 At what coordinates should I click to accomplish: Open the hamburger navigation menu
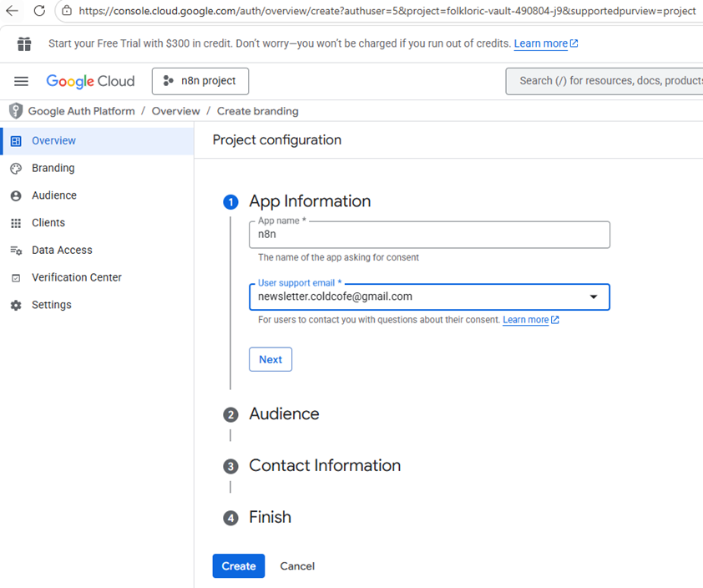click(x=21, y=81)
